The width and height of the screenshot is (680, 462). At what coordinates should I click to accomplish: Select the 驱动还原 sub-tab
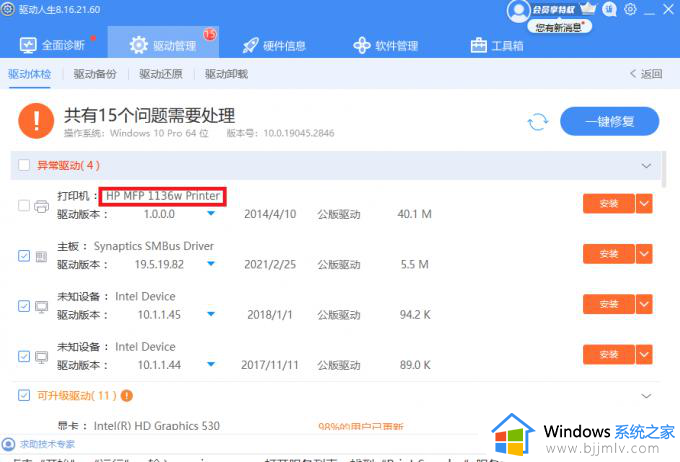click(161, 74)
